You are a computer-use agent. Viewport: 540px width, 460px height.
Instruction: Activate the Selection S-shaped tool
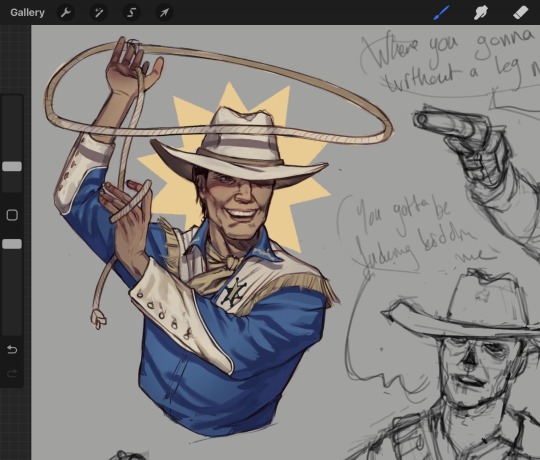point(131,13)
